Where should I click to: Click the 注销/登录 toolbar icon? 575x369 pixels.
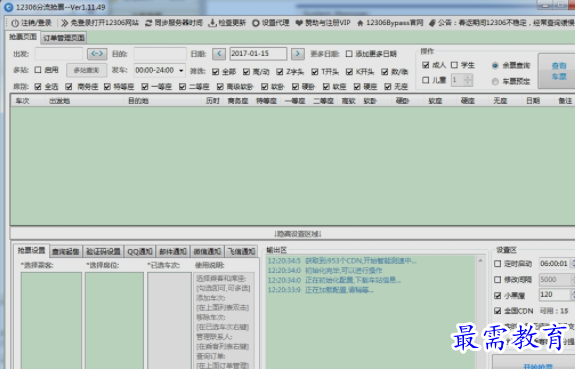click(x=15, y=23)
